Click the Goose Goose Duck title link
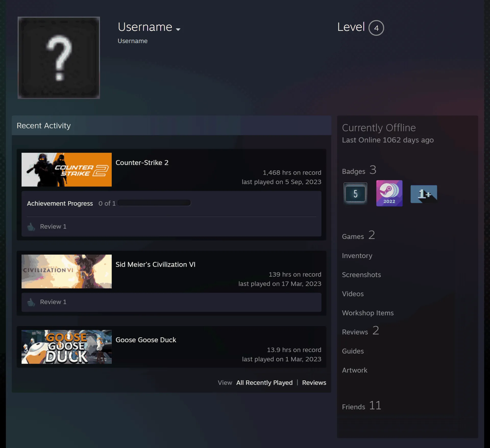Image resolution: width=490 pixels, height=448 pixels. 146,340
